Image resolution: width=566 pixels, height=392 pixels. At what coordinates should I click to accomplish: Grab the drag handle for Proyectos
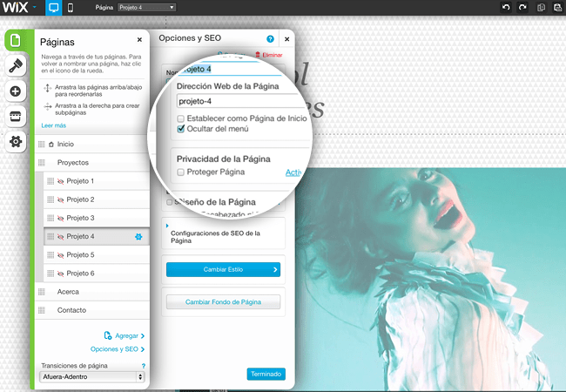[x=42, y=163]
